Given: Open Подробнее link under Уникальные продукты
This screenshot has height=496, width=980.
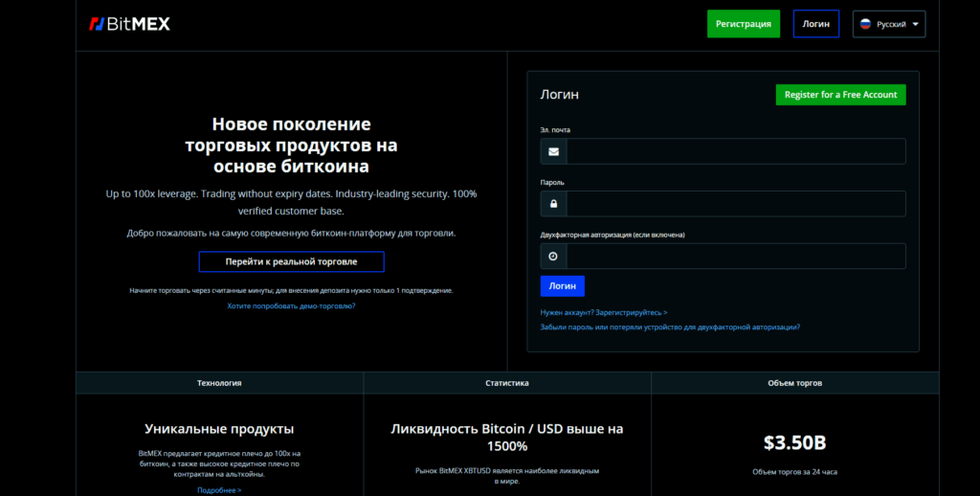Looking at the screenshot, I should pyautogui.click(x=219, y=490).
